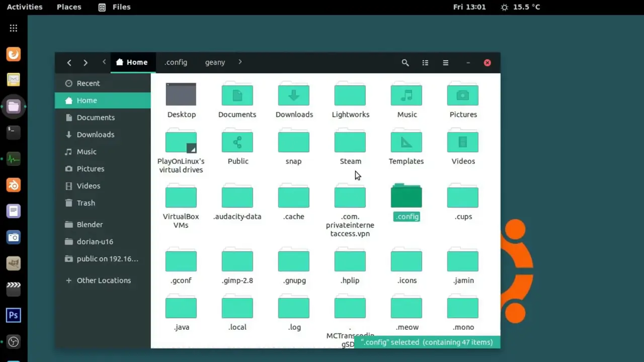Open Pictures in the sidebar

pos(103,169)
